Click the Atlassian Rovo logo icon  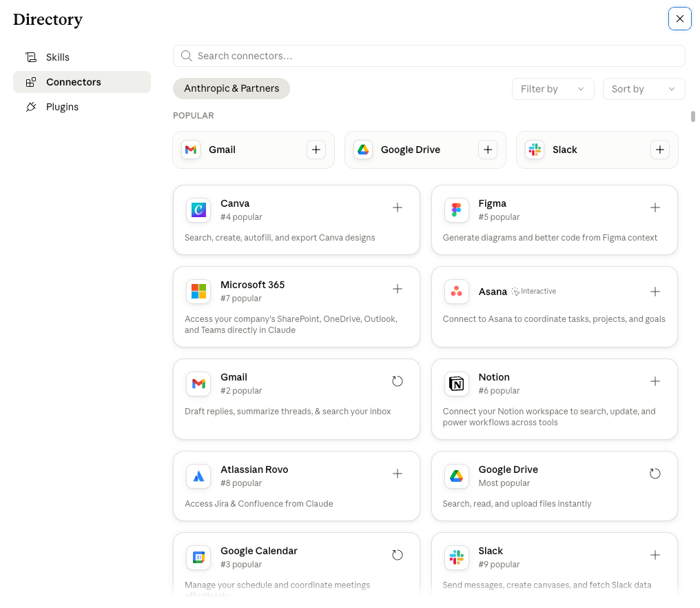tap(198, 476)
